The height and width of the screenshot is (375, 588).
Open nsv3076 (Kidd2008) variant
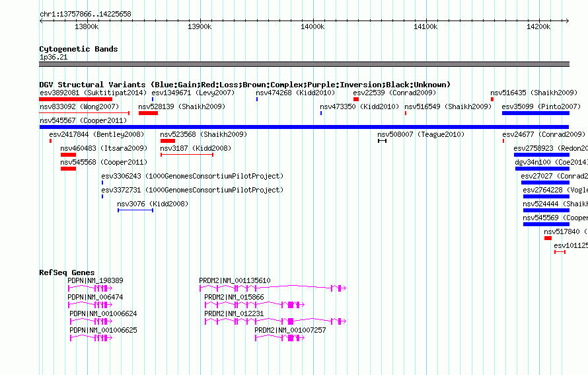153,204
